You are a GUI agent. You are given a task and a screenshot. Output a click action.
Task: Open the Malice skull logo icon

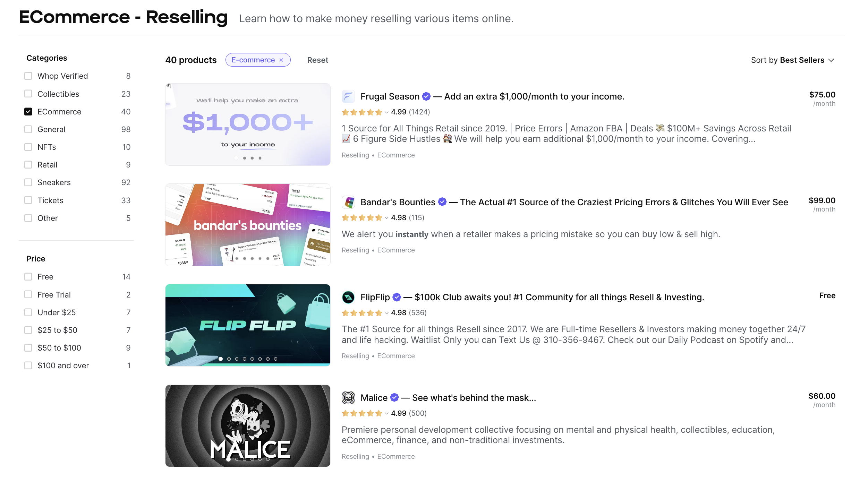click(348, 398)
